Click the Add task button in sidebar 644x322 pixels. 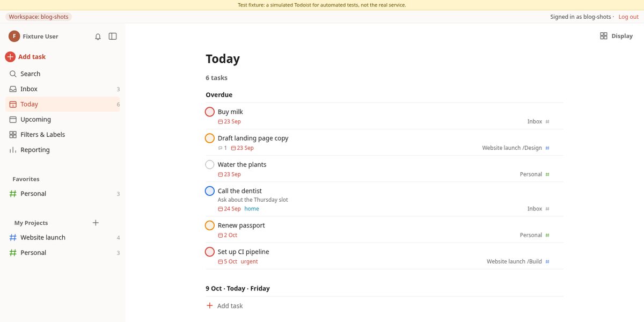[25, 57]
